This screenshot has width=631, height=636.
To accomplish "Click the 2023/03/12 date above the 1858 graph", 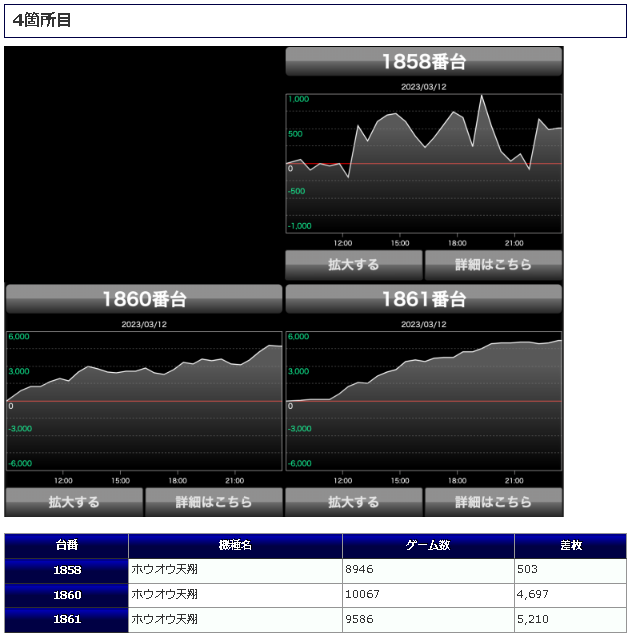I will pyautogui.click(x=424, y=87).
